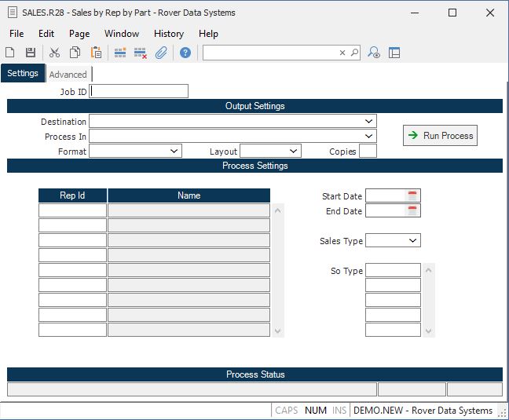The height and width of the screenshot is (420, 509).
Task: Open Help using the question mark icon
Action: click(x=185, y=53)
